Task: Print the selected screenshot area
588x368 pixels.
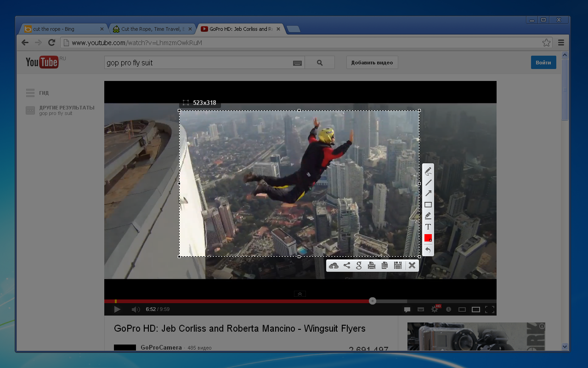Action: [x=372, y=265]
